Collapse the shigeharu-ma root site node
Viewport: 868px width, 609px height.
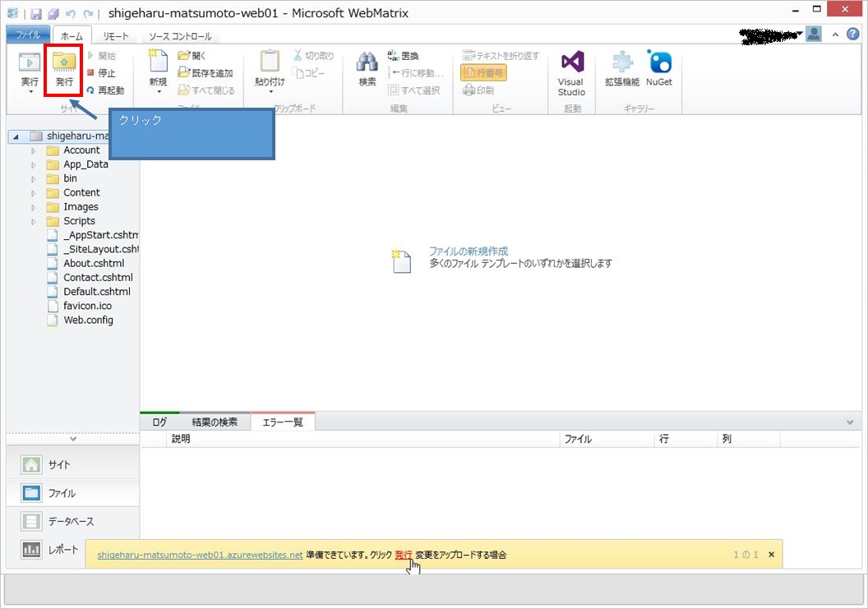(x=16, y=136)
